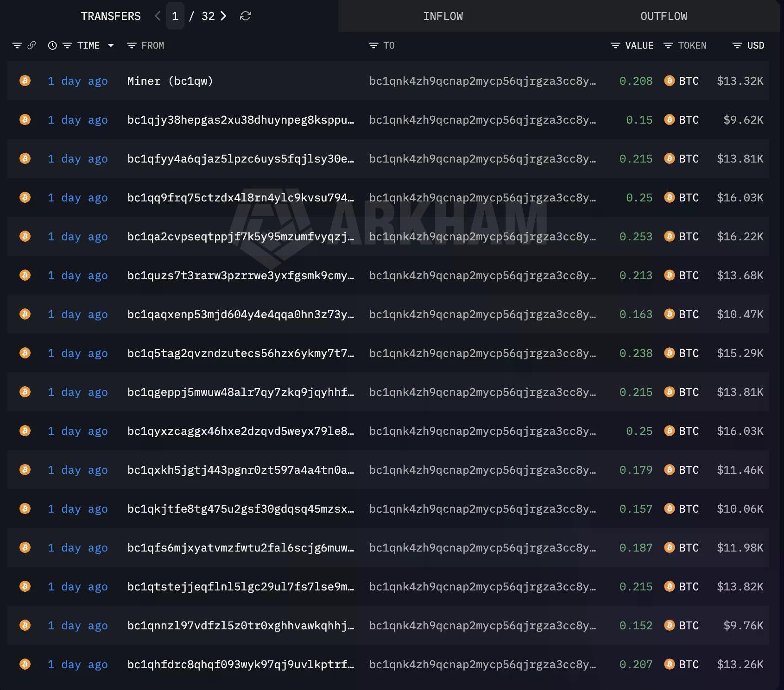
Task: Select the 0.152 value cell
Action: point(636,626)
